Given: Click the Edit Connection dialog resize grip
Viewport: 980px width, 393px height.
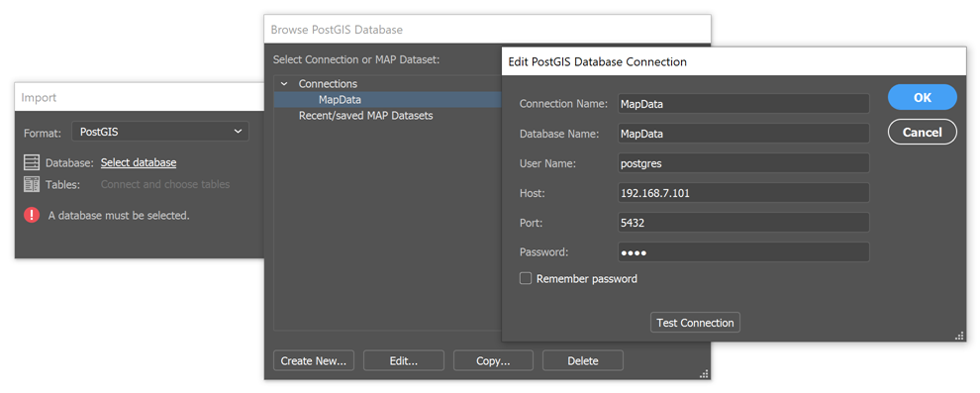Looking at the screenshot, I should coord(959,337).
